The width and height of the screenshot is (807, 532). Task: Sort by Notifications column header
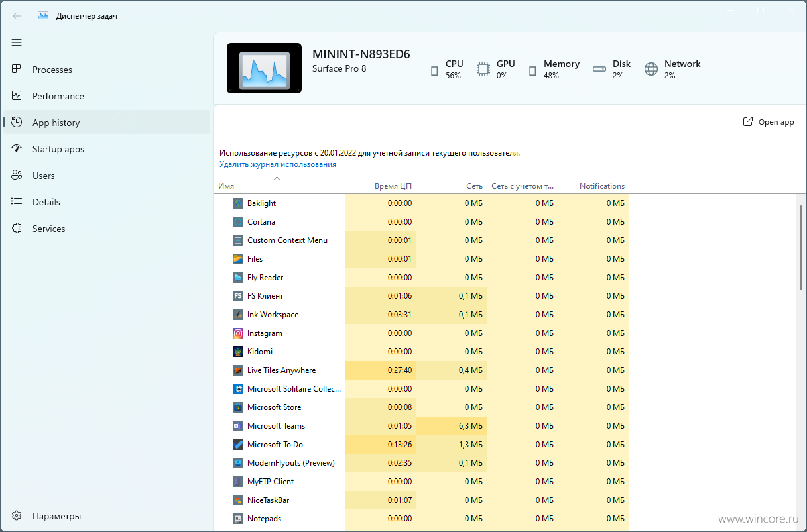593,186
